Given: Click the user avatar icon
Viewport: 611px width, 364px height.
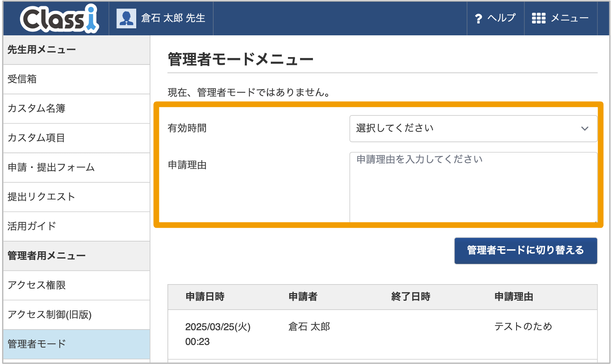Looking at the screenshot, I should pyautogui.click(x=126, y=18).
